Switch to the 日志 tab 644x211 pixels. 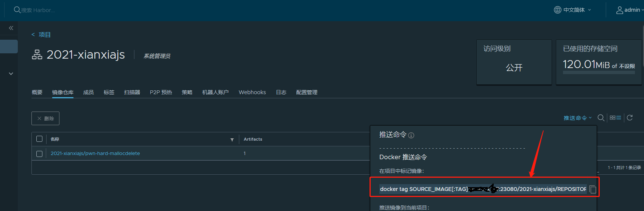coord(281,92)
